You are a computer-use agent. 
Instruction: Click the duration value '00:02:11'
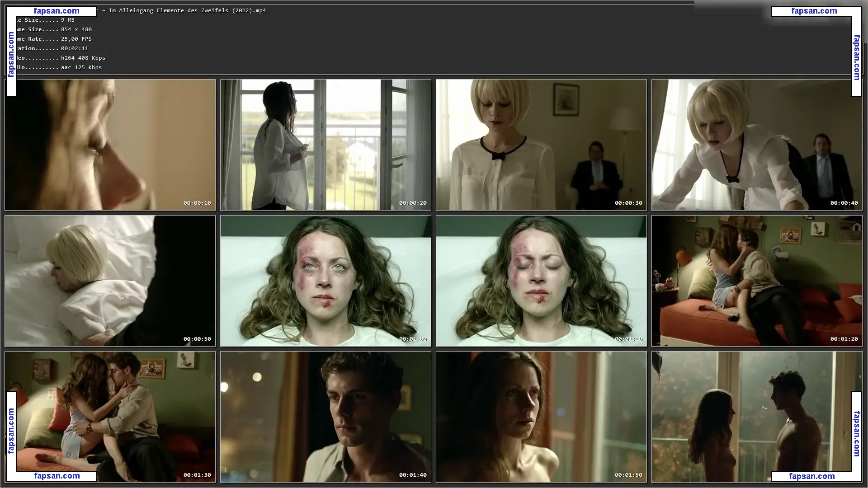(x=75, y=48)
